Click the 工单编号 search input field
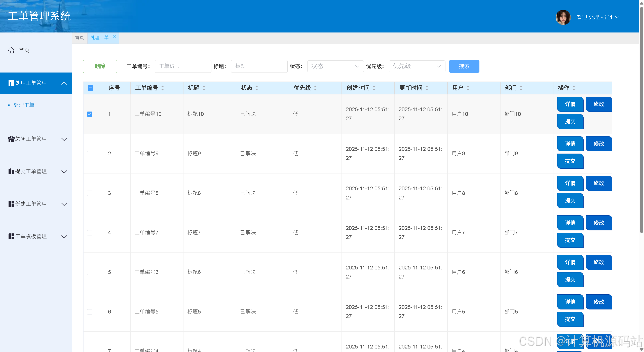The image size is (644, 352). tap(183, 66)
